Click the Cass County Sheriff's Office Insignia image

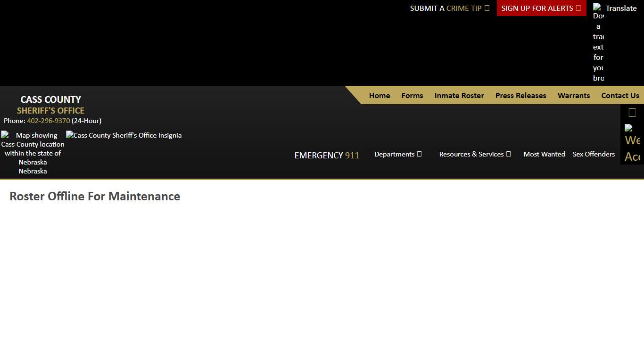pyautogui.click(x=124, y=135)
